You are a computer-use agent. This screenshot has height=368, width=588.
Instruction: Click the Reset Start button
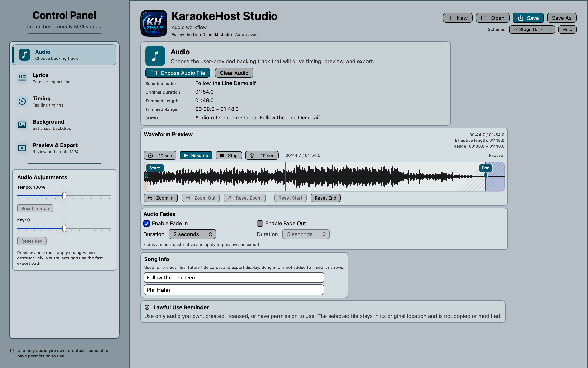(x=290, y=198)
